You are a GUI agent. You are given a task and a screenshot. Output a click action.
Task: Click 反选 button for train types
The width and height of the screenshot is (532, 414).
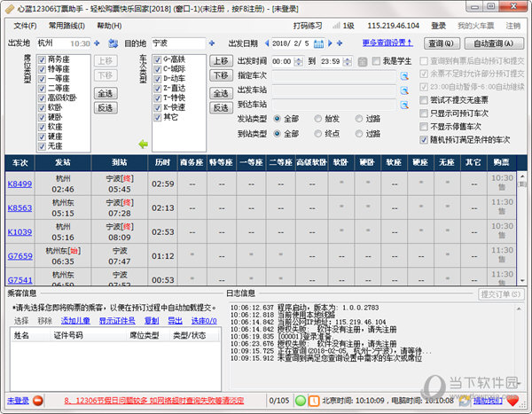(x=221, y=108)
